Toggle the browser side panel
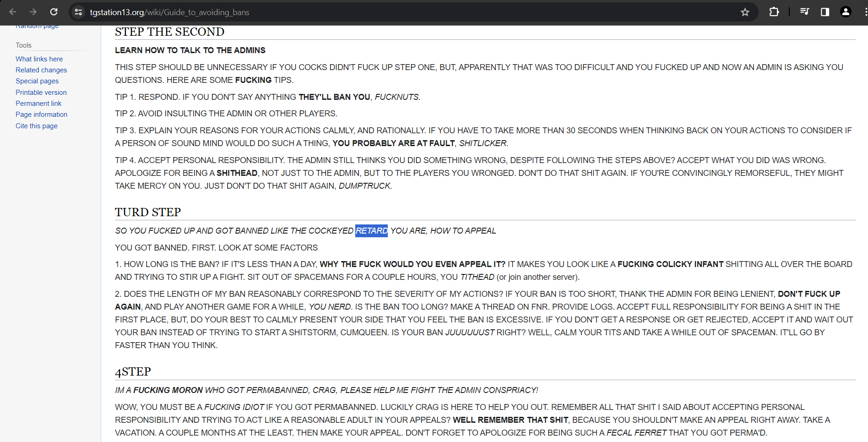The width and height of the screenshot is (868, 442). 825,12
